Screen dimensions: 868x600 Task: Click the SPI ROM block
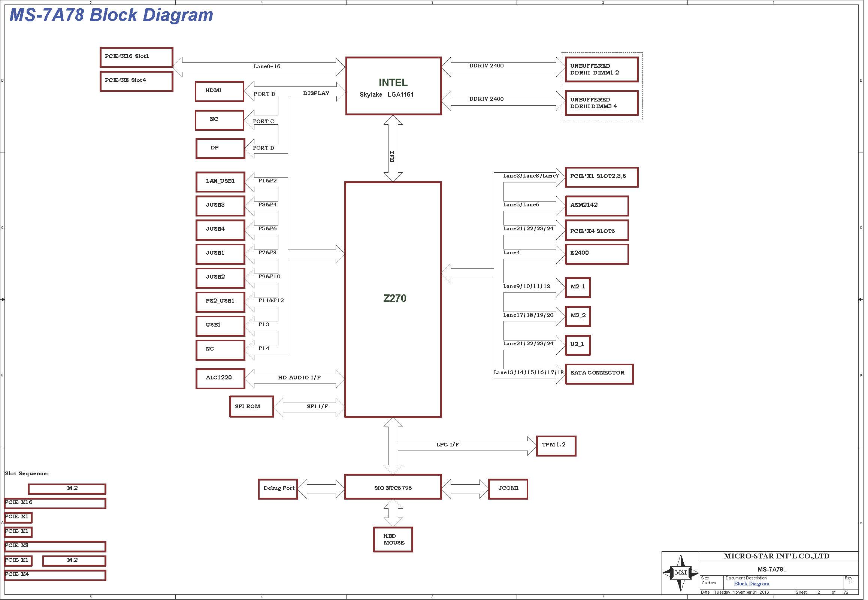252,406
